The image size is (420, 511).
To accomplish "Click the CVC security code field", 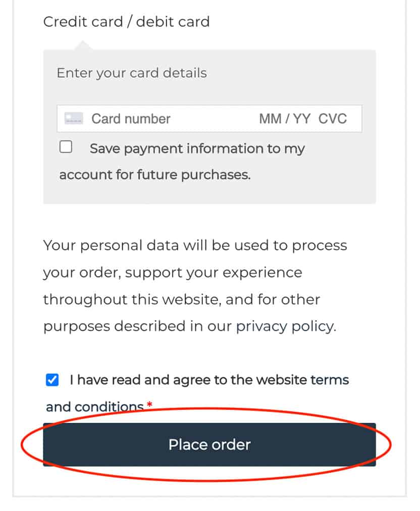I will (333, 119).
